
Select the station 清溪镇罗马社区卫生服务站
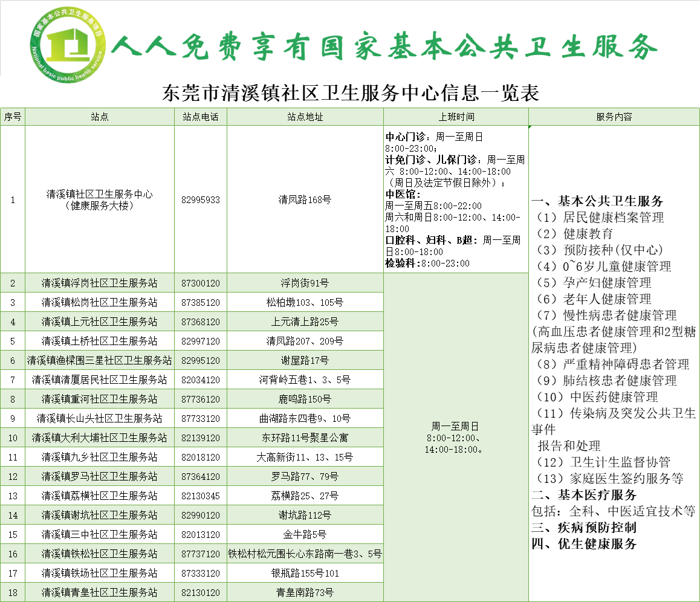click(x=100, y=477)
